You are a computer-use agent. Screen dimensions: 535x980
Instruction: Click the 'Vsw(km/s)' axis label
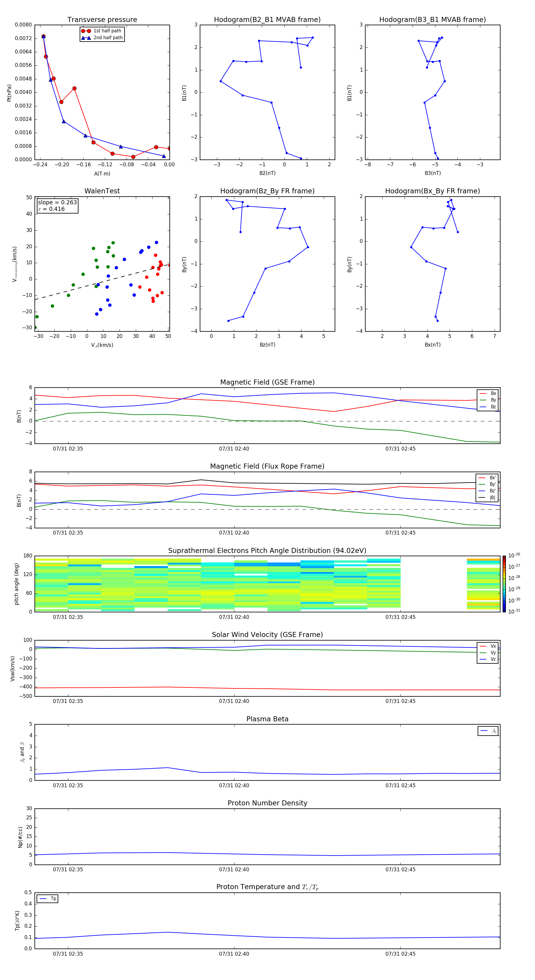click(x=12, y=668)
